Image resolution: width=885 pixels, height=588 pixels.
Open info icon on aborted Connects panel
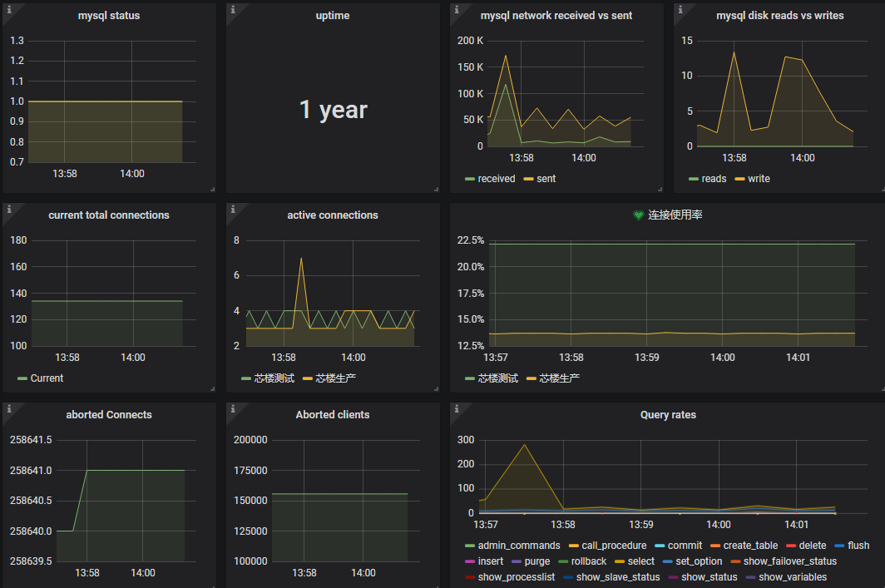click(9, 409)
